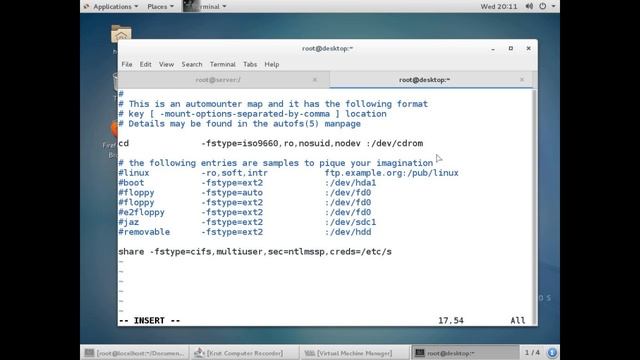Minimize the terminal window
640x360 pixels.
click(493, 49)
